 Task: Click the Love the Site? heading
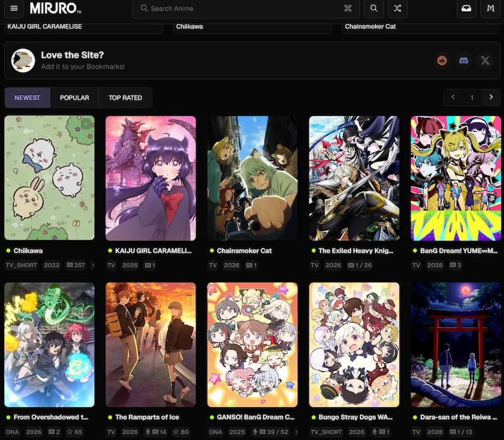point(72,55)
